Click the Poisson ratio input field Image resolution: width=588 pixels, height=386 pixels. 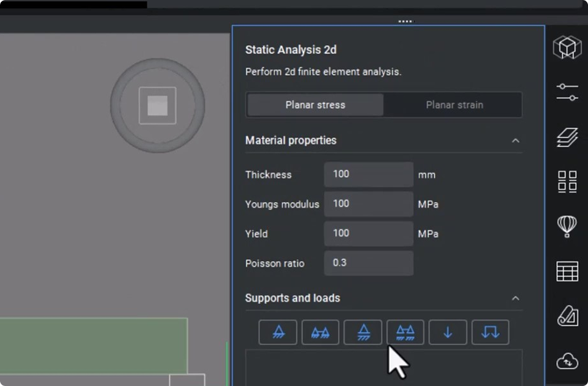(x=368, y=263)
